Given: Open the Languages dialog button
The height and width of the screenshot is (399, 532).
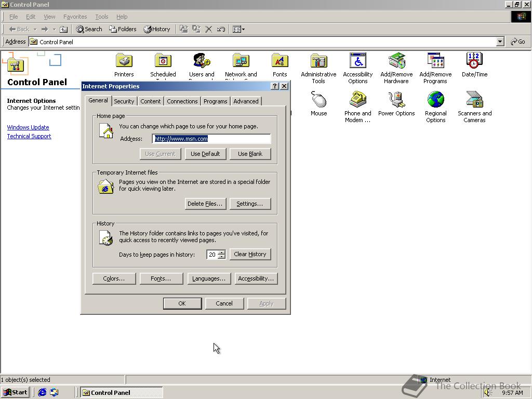Looking at the screenshot, I should point(209,278).
